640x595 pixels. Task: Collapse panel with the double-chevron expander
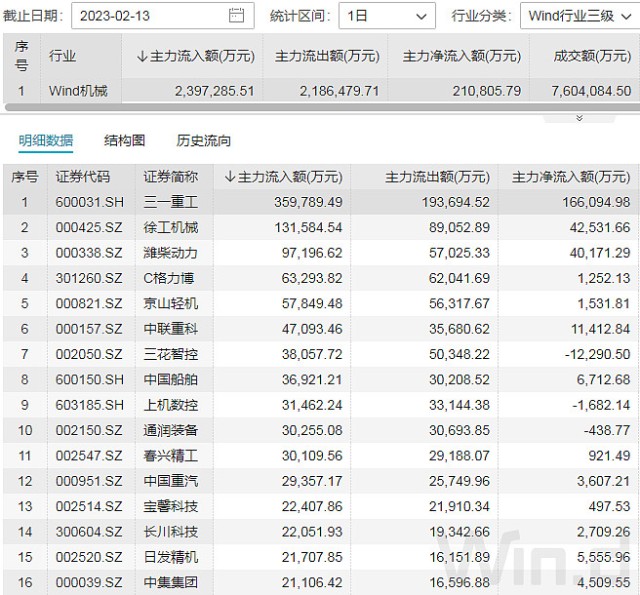[x=579, y=118]
